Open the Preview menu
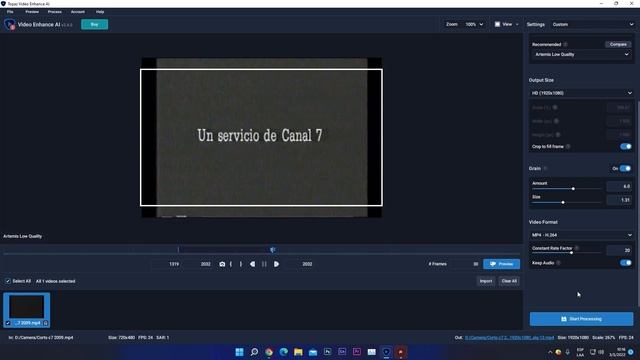 [x=32, y=12]
